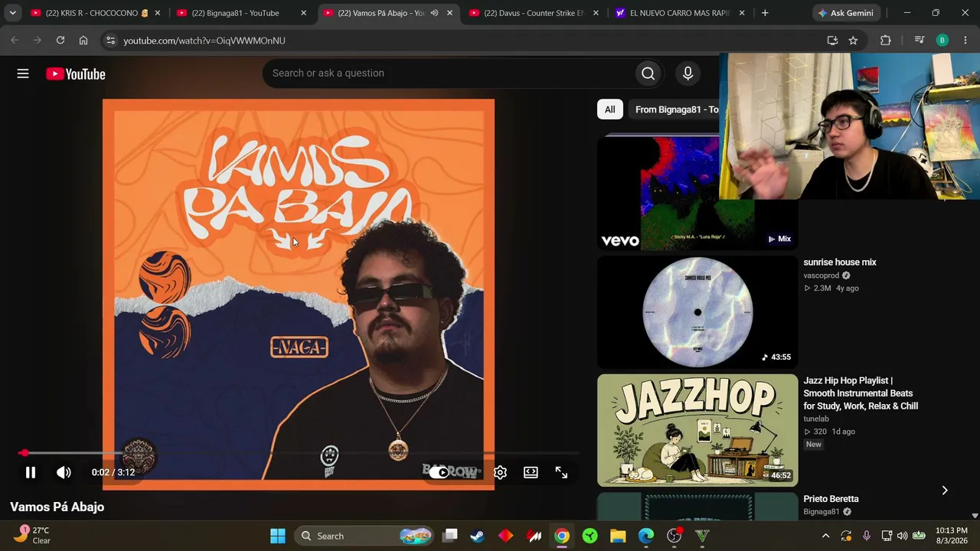Click the taskbar Search box
The image size is (980, 551).
tap(364, 536)
